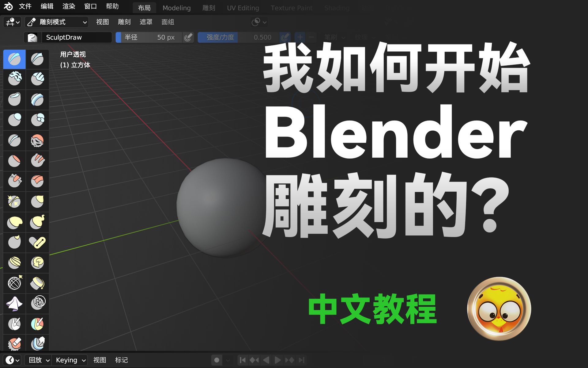This screenshot has width=588, height=368.
Task: Select the Inflate brush tool
Action: 14,120
